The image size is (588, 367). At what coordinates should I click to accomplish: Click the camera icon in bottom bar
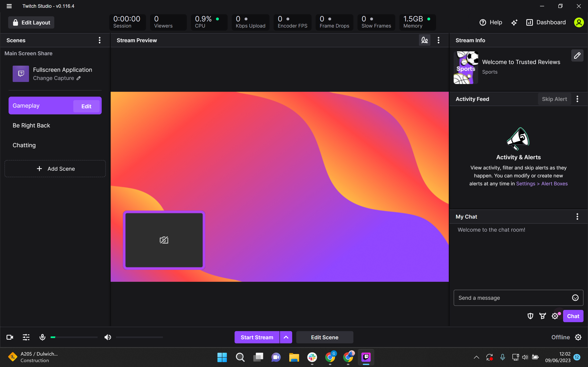tap(10, 337)
